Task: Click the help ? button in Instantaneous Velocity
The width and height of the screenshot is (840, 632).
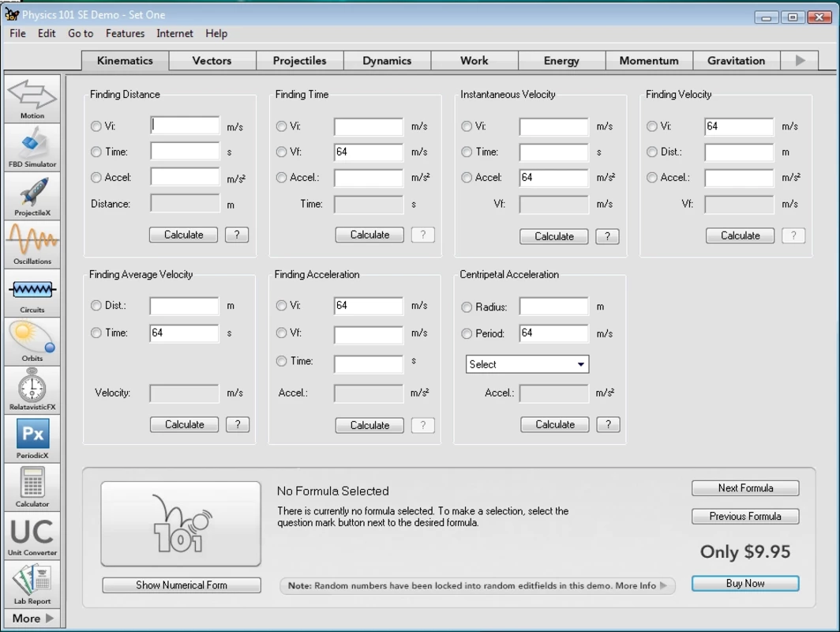Action: click(x=608, y=236)
